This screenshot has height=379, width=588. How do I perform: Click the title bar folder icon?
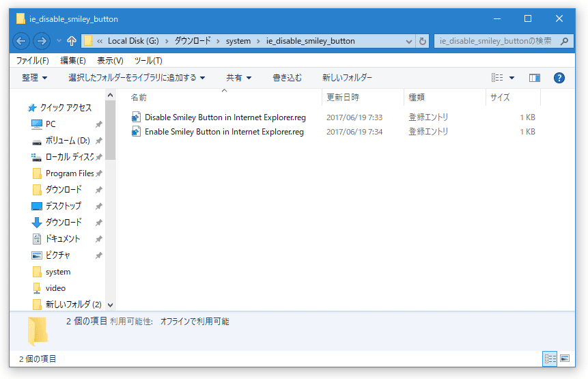tap(20, 18)
